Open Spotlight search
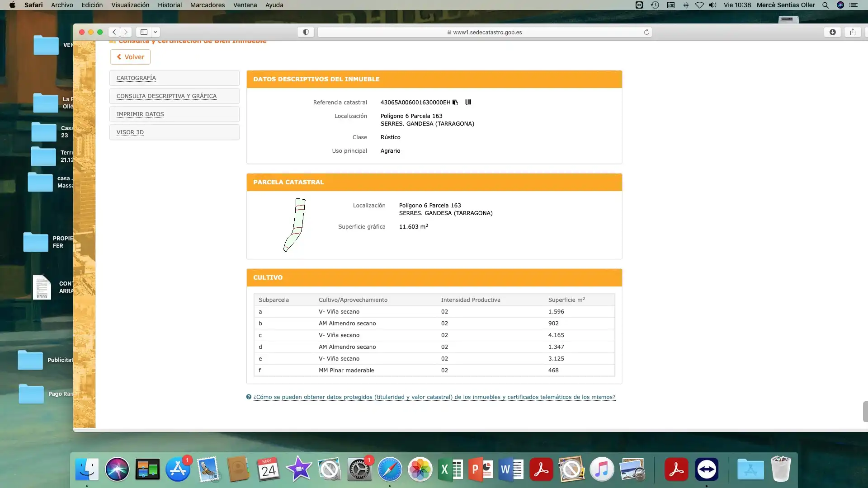The image size is (868, 488). [826, 5]
